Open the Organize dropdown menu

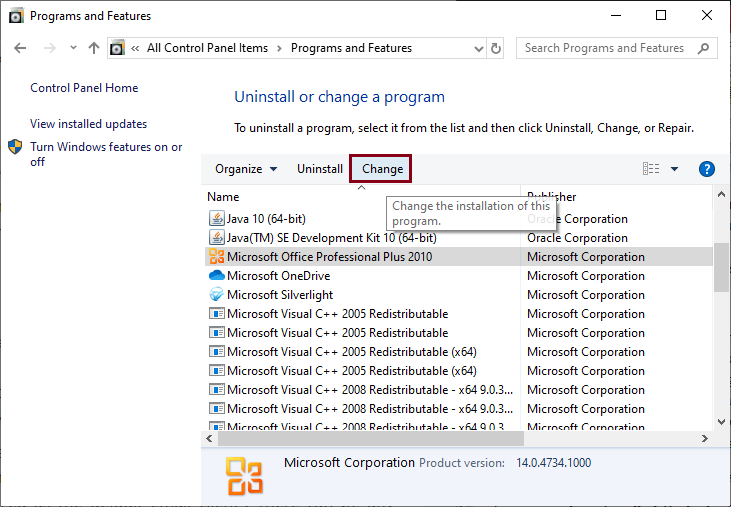click(246, 169)
